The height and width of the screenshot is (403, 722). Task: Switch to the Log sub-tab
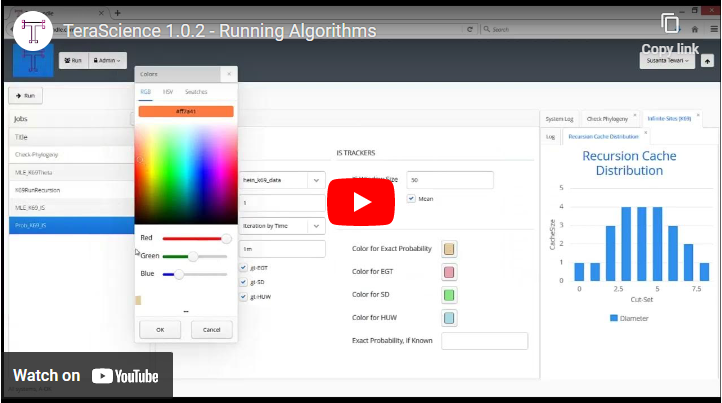click(x=550, y=137)
